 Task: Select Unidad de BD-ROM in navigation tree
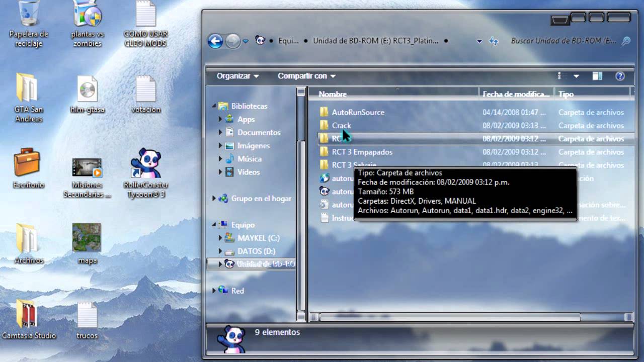click(266, 264)
